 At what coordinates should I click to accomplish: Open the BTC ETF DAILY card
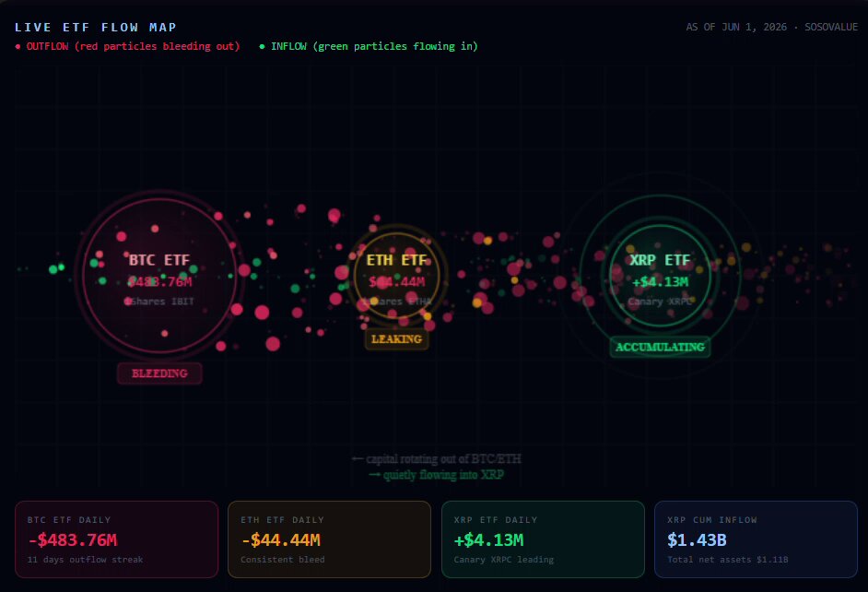click(x=116, y=539)
